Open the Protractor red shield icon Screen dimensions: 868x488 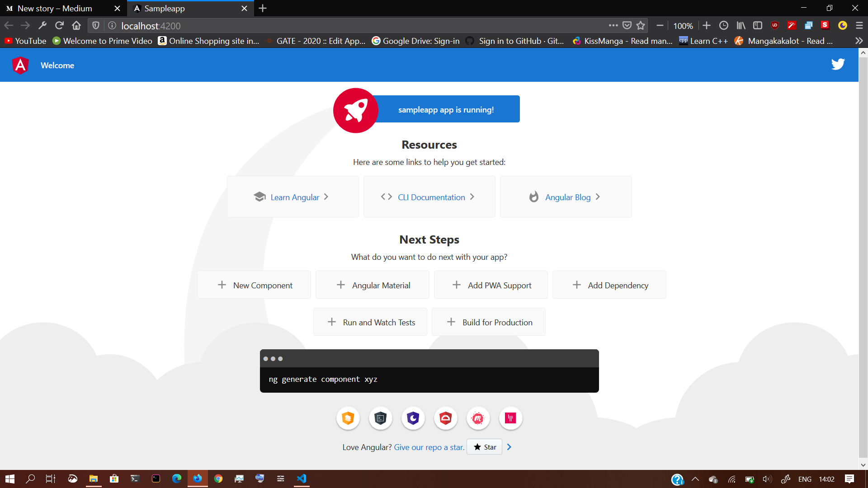tap(446, 418)
